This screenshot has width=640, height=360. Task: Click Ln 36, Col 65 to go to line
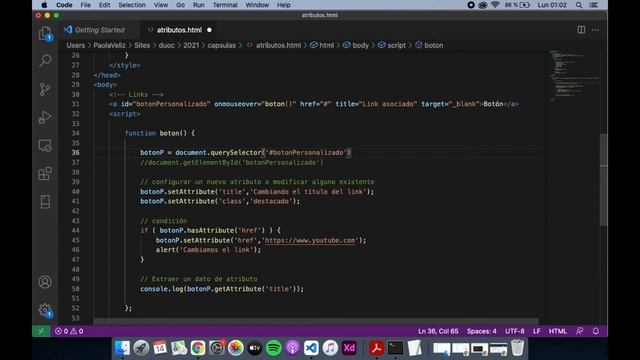point(438,331)
